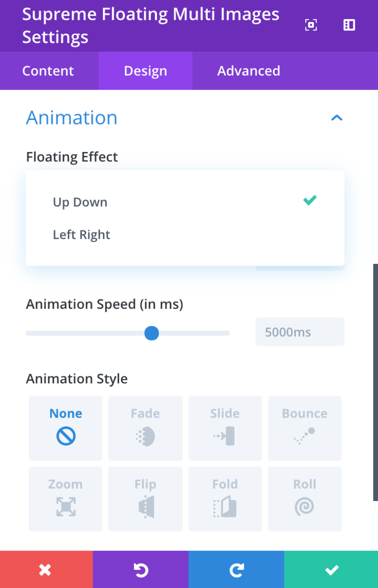Click the sidebar snap layout icon
378x588 pixels.
(349, 25)
